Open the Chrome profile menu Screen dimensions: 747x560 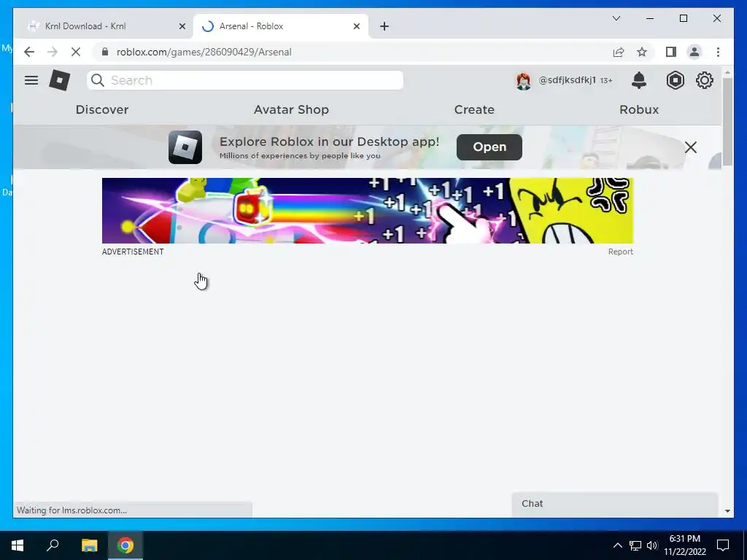694,52
